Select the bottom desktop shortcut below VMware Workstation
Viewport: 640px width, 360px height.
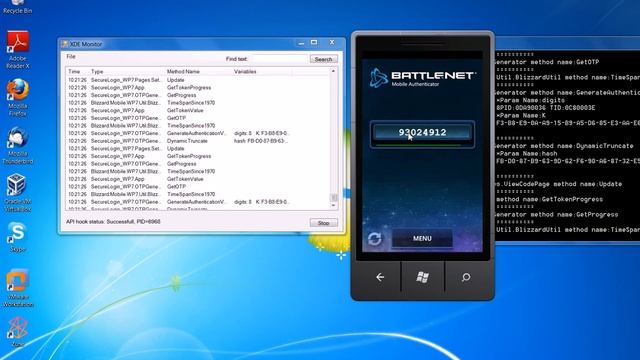[18, 332]
